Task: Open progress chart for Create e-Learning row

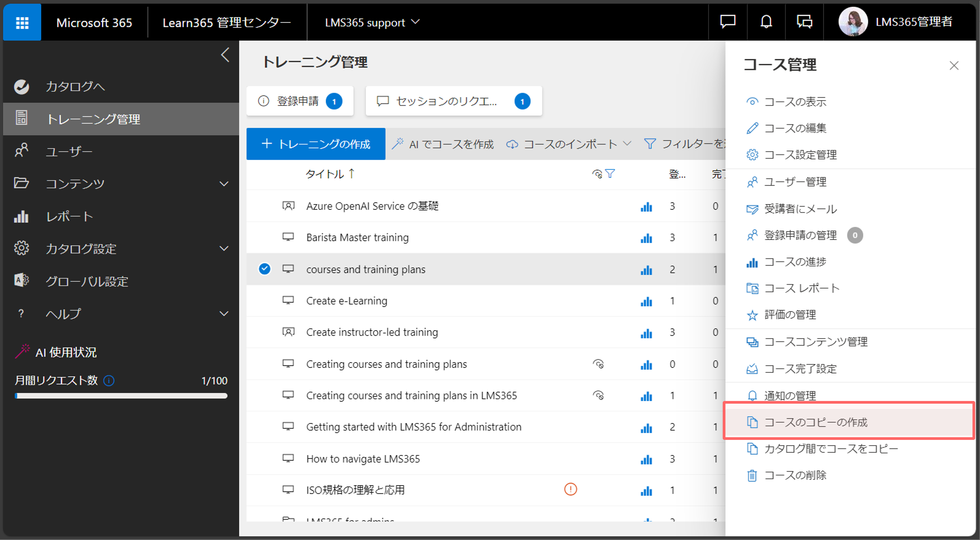Action: [x=646, y=301]
